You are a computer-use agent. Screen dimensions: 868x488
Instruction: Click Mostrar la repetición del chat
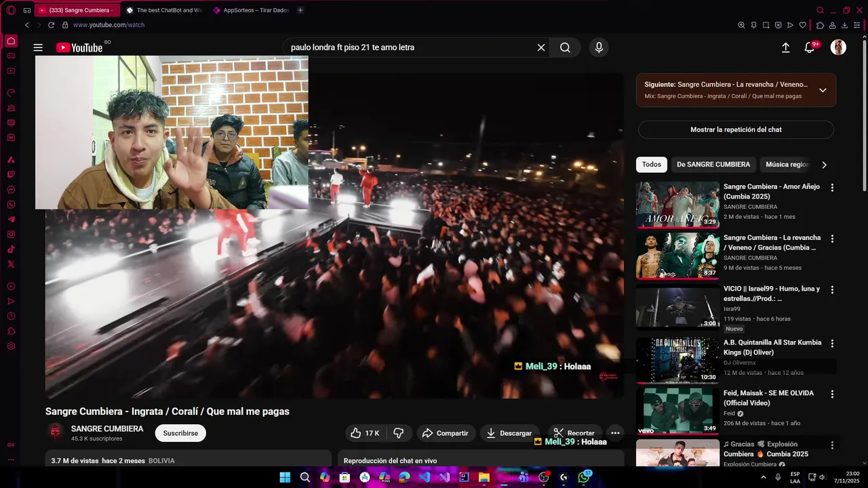point(736,129)
